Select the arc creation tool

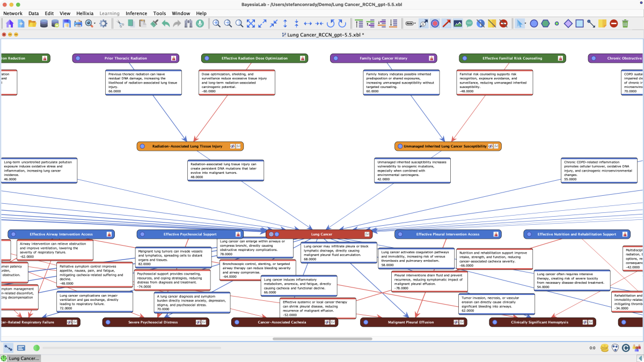tap(591, 24)
